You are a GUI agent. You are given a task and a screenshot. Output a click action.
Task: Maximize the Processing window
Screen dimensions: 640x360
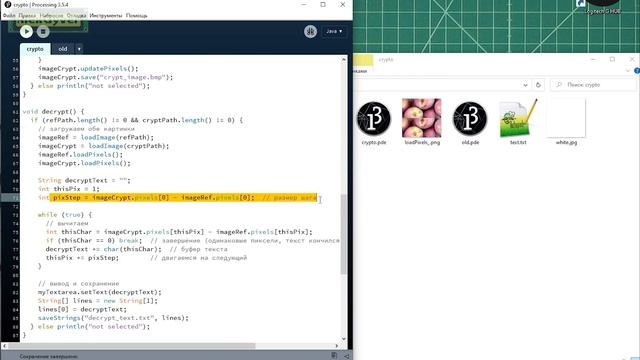(323, 4)
